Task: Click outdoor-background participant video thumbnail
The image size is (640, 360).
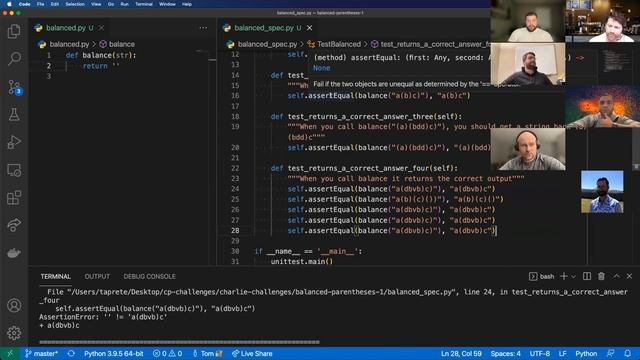Action: pos(602,192)
